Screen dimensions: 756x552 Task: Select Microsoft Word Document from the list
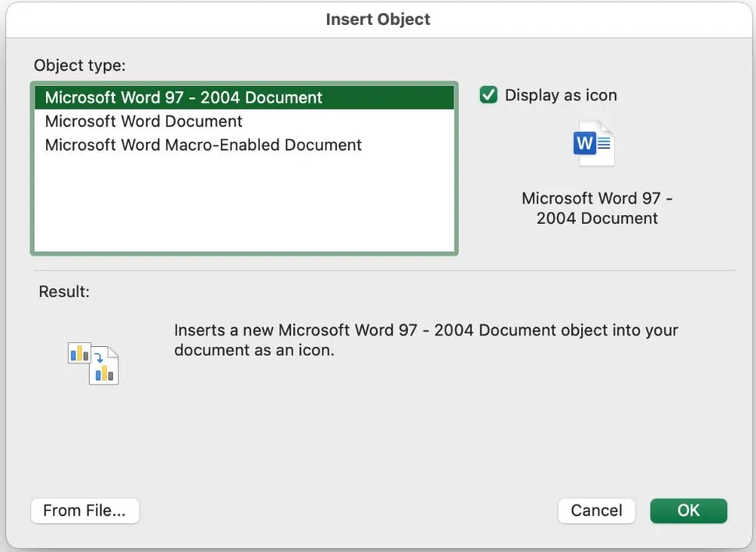pyautogui.click(x=144, y=122)
